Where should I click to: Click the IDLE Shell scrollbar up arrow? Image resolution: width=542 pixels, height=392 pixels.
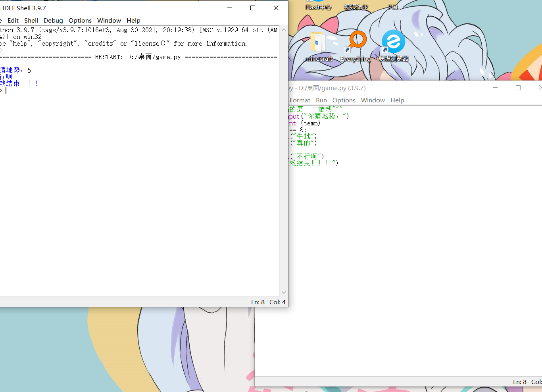pos(284,30)
